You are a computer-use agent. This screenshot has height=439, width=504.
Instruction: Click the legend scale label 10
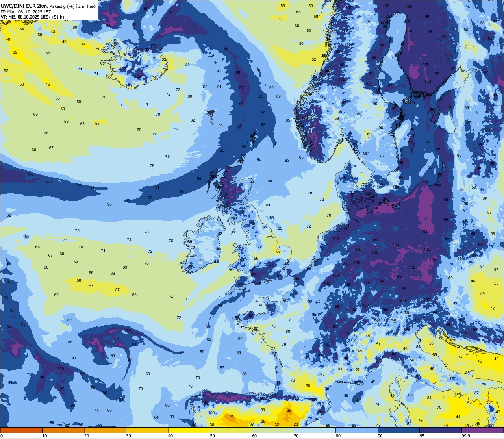[x=44, y=436]
